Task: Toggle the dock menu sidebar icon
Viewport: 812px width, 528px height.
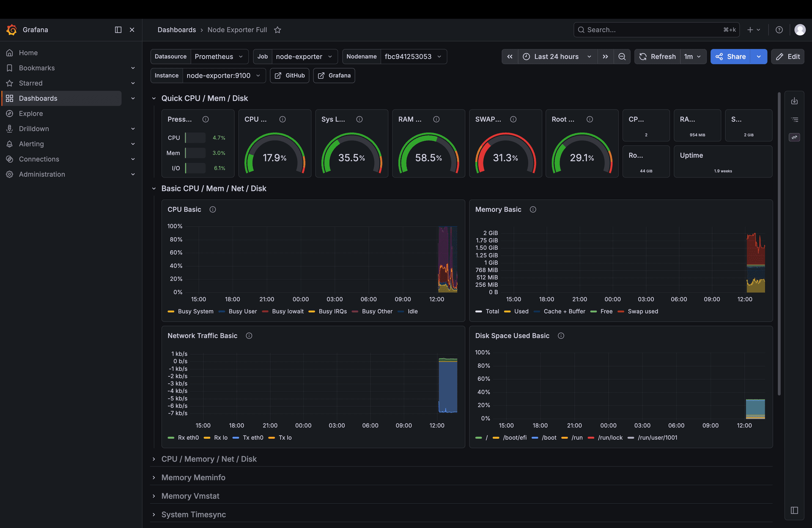Action: [118, 30]
